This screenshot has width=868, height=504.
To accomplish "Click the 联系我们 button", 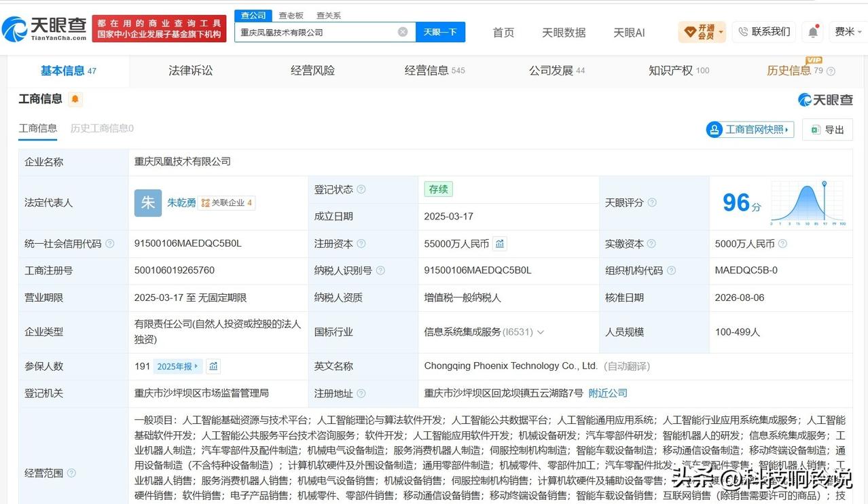I will point(764,31).
